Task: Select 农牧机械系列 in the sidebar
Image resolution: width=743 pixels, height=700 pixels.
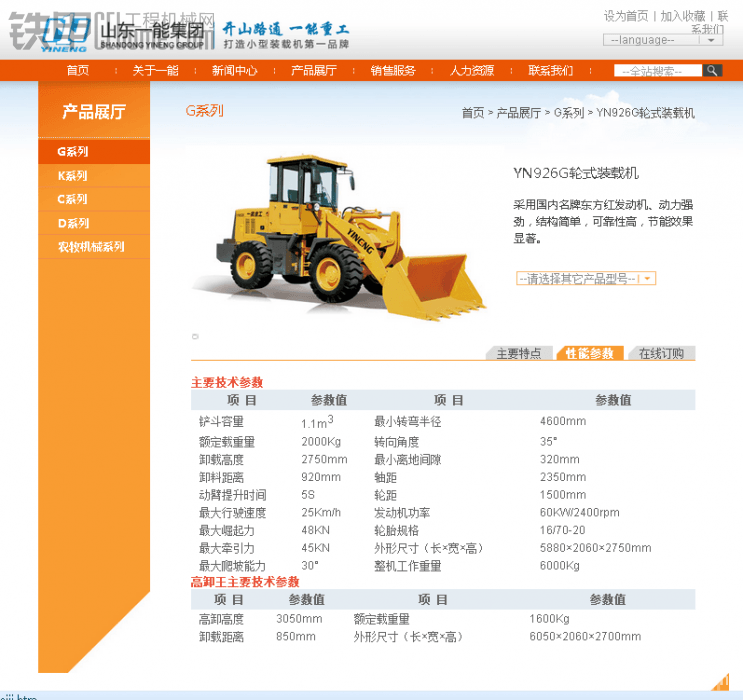Action: 94,247
